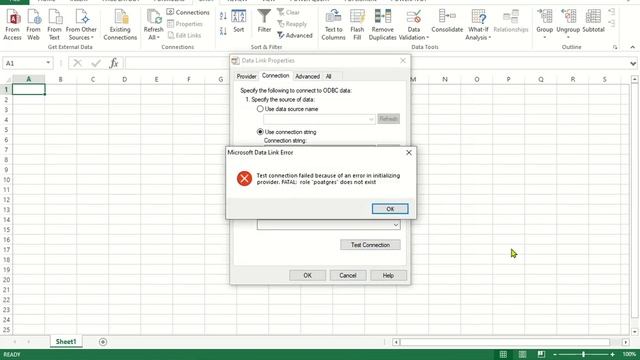The width and height of the screenshot is (640, 360).
Task: Add a new sheet
Action: [103, 342]
